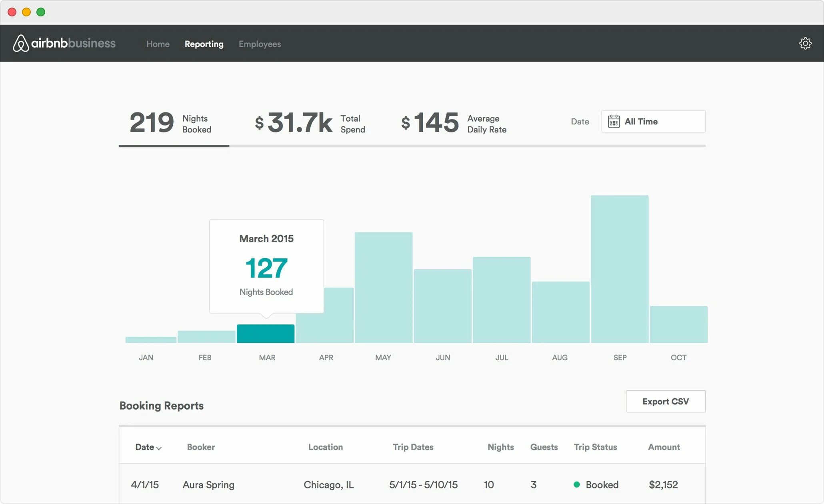
Task: Switch to Average Daily Rate tab
Action: click(x=454, y=123)
